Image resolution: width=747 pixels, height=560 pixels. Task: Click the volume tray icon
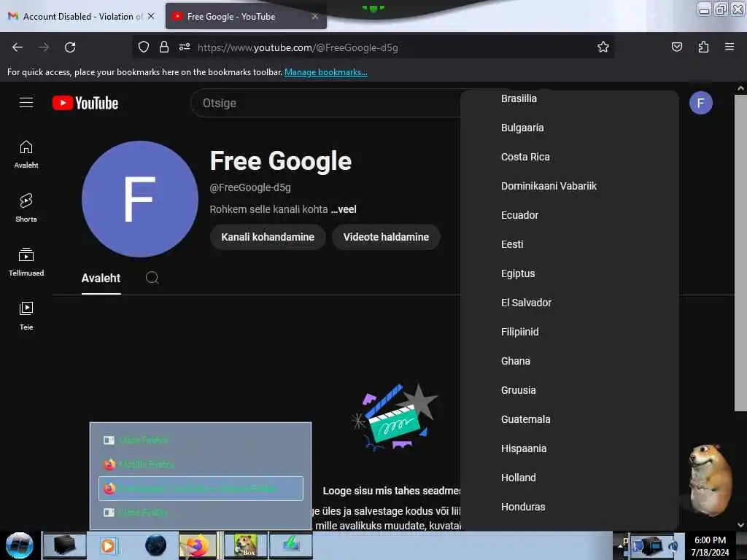[x=673, y=546]
